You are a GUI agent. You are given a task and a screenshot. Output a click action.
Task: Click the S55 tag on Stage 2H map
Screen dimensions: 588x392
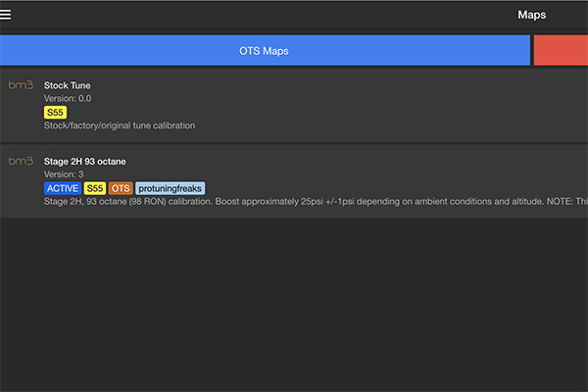tap(94, 188)
